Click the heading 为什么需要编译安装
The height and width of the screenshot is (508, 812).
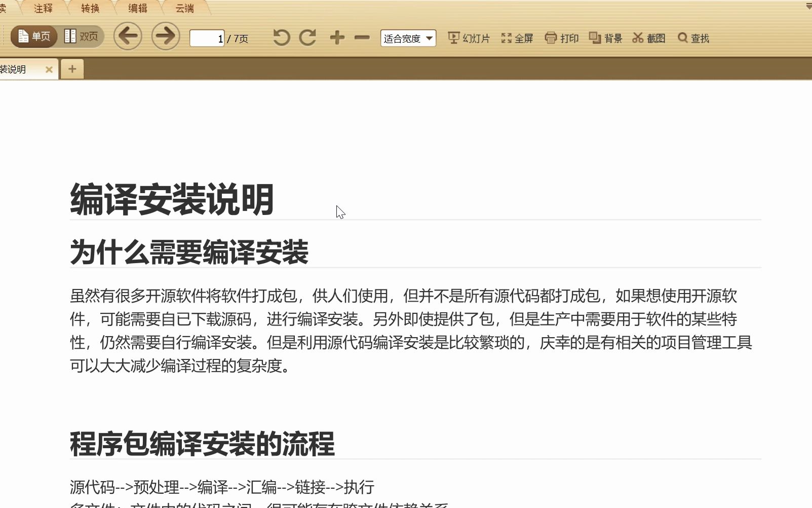[x=189, y=252]
